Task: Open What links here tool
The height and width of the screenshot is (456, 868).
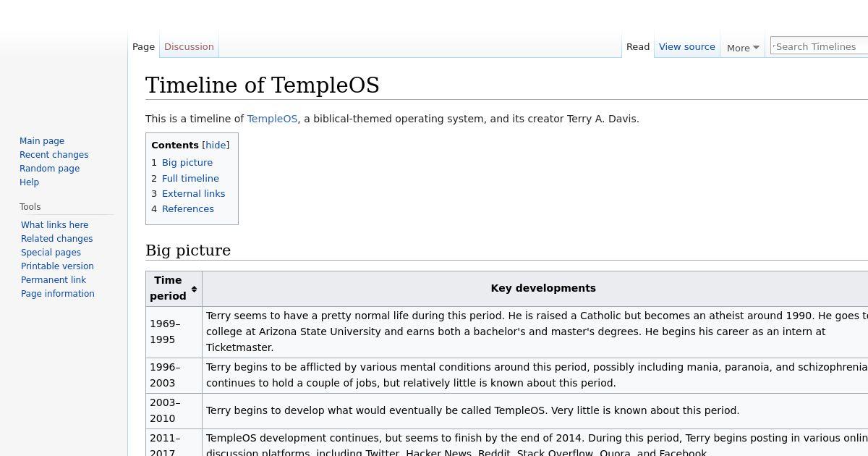Action: [x=55, y=225]
